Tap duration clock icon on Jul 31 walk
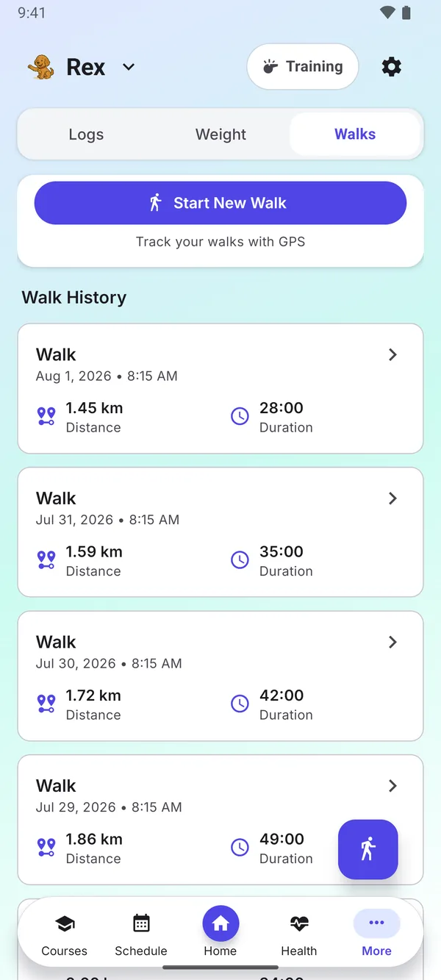This screenshot has height=980, width=441. [240, 560]
